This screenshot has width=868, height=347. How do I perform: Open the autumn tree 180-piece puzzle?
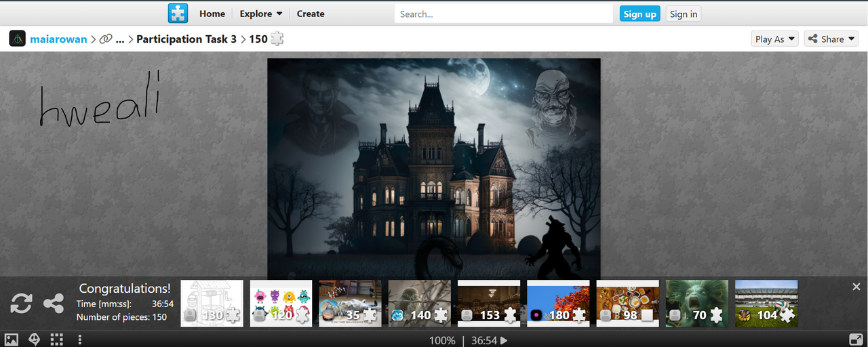pyautogui.click(x=557, y=304)
